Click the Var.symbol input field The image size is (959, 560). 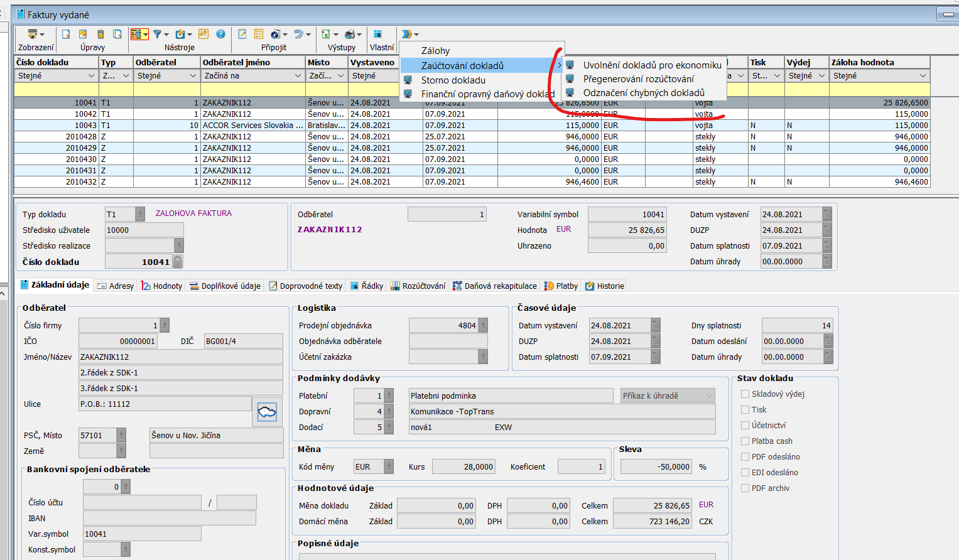pos(141,534)
